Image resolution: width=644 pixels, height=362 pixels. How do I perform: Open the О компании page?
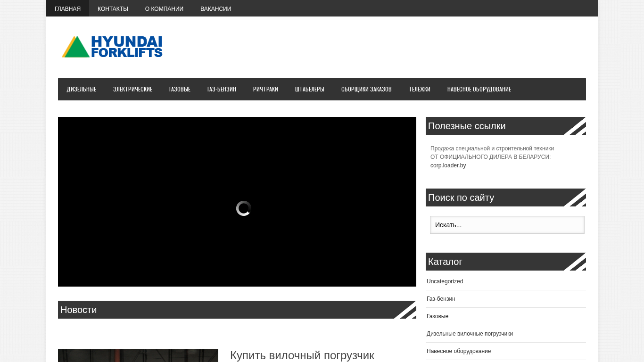[164, 8]
